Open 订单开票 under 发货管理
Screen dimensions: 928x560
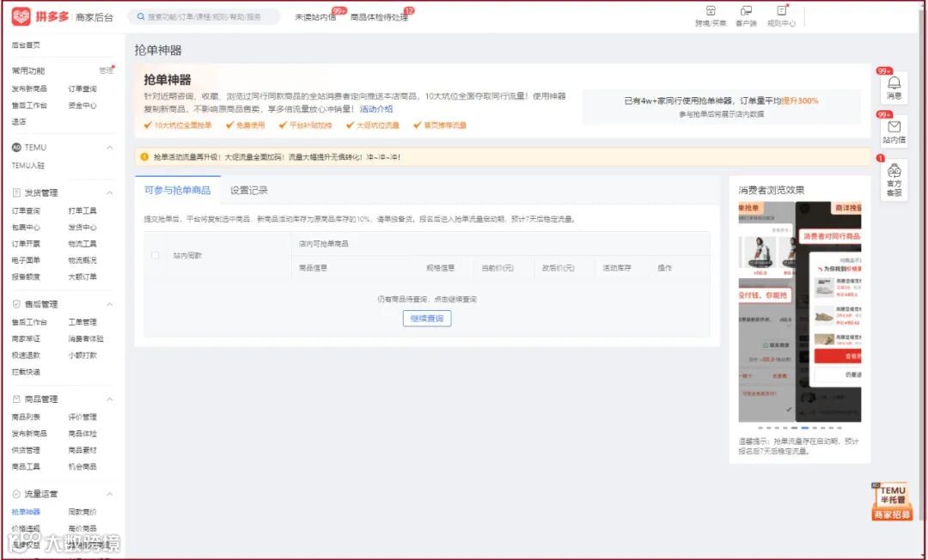click(x=26, y=244)
